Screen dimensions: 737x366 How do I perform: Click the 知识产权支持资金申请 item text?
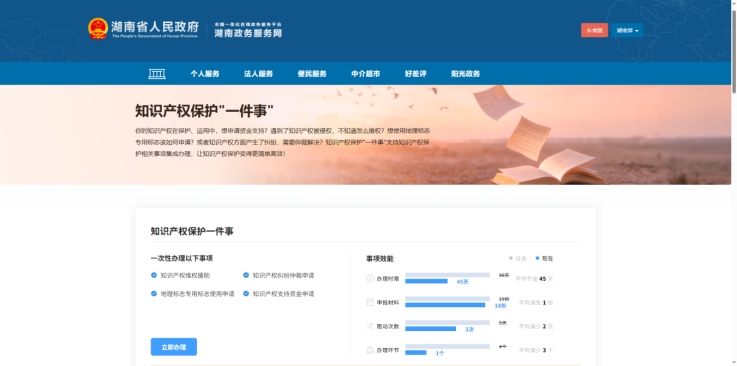[283, 294]
